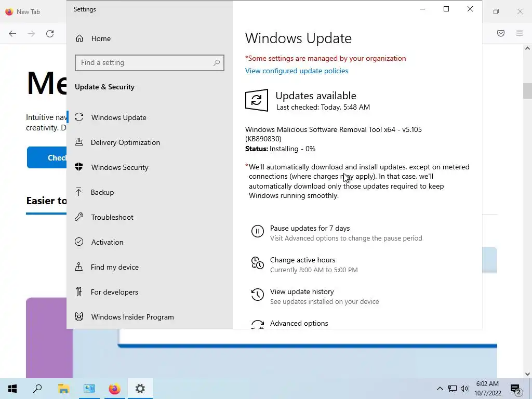Open For developers settings
This screenshot has width=532, height=399.
pos(114,292)
